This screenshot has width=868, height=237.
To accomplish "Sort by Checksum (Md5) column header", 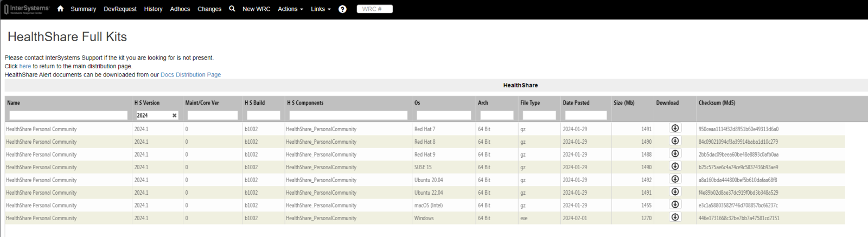I will [717, 103].
